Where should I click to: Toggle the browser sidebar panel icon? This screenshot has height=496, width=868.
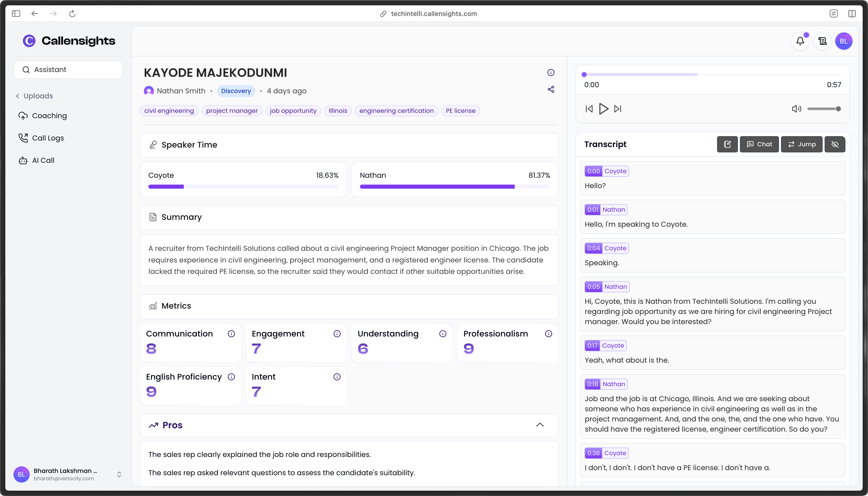pyautogui.click(x=16, y=14)
